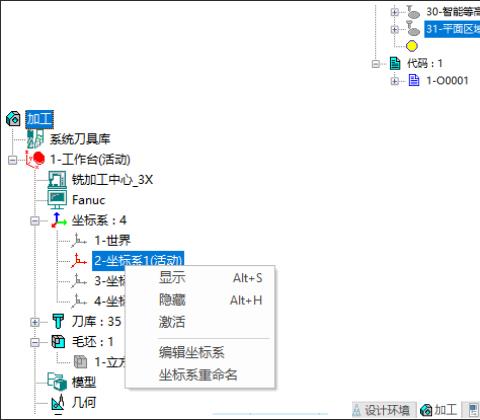Click the 4-坐标系 gray axis icon
The image size is (480, 420).
click(x=79, y=301)
